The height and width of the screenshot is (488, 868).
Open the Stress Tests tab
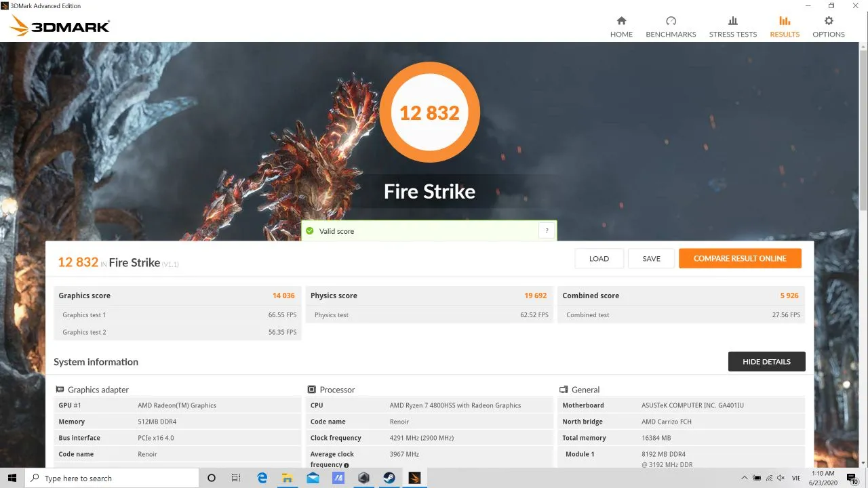point(733,27)
